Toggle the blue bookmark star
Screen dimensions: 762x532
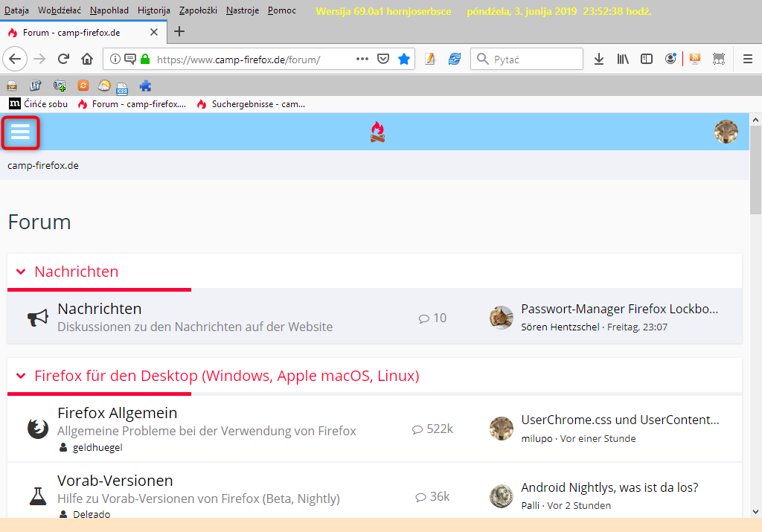click(404, 60)
